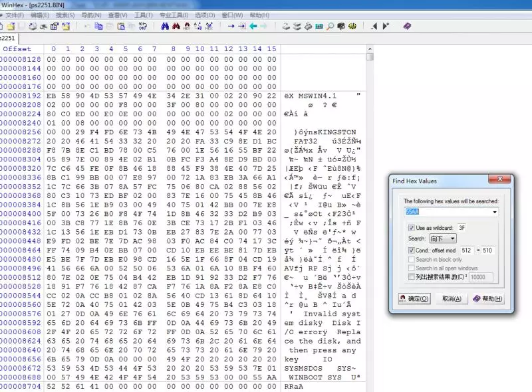Screen dimensions: 532x392
Task: Click the offset mod 512 input field
Action: [466, 250]
